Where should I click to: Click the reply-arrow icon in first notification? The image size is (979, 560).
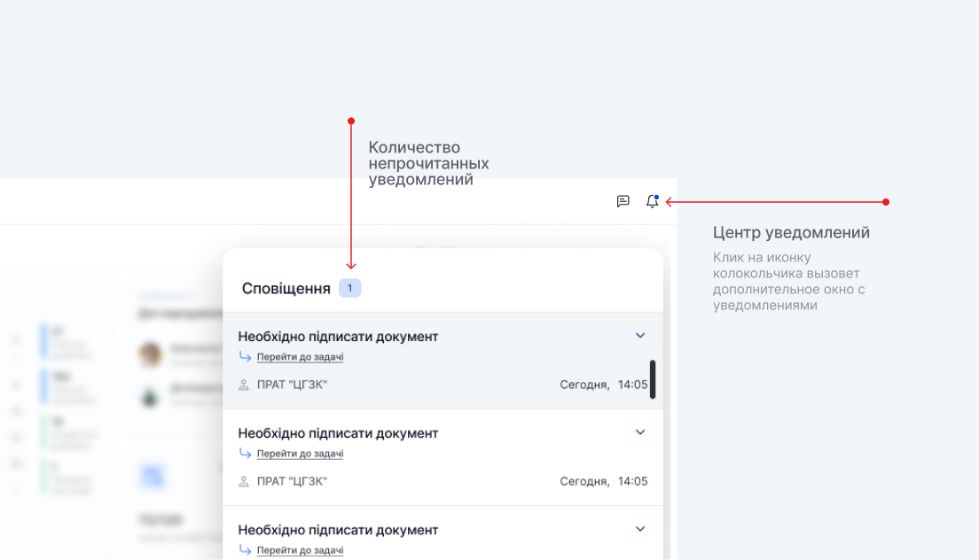pyautogui.click(x=246, y=357)
